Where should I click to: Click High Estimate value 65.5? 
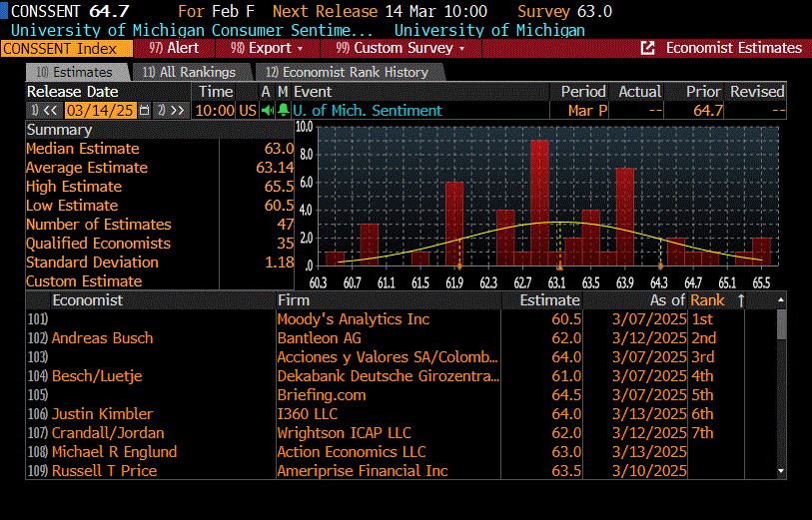(279, 187)
